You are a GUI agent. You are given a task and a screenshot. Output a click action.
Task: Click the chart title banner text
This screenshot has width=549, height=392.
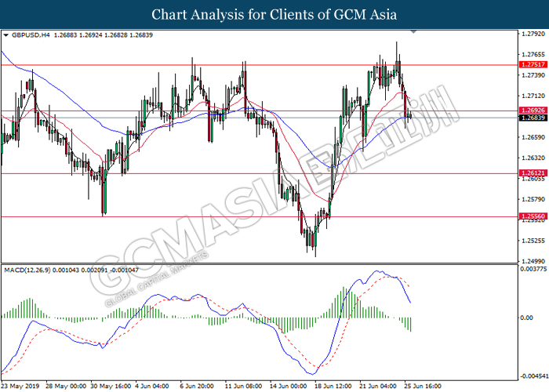click(x=274, y=14)
